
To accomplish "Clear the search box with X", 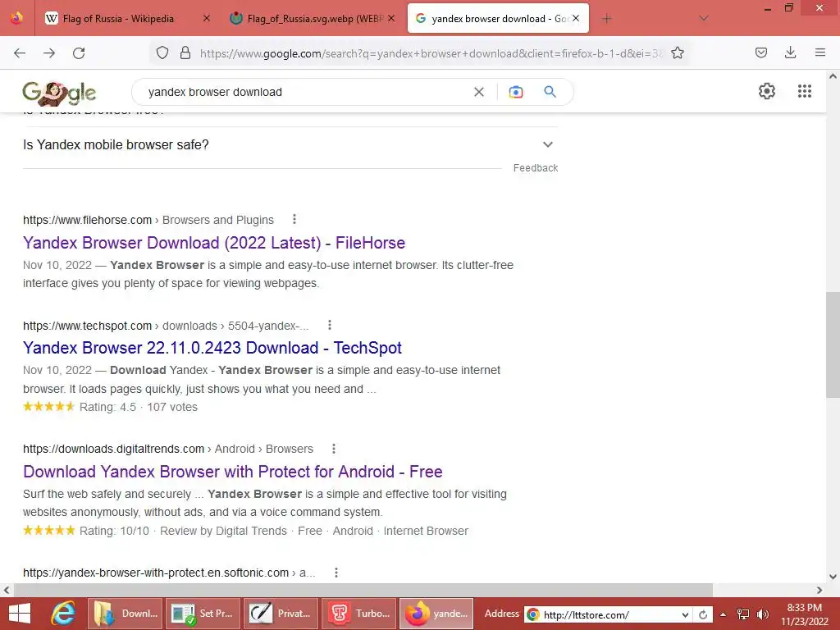I will (479, 92).
